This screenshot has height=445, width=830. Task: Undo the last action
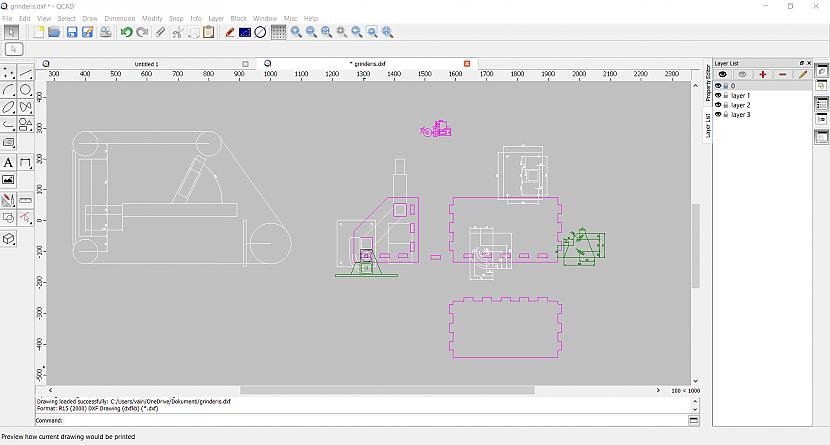click(127, 32)
